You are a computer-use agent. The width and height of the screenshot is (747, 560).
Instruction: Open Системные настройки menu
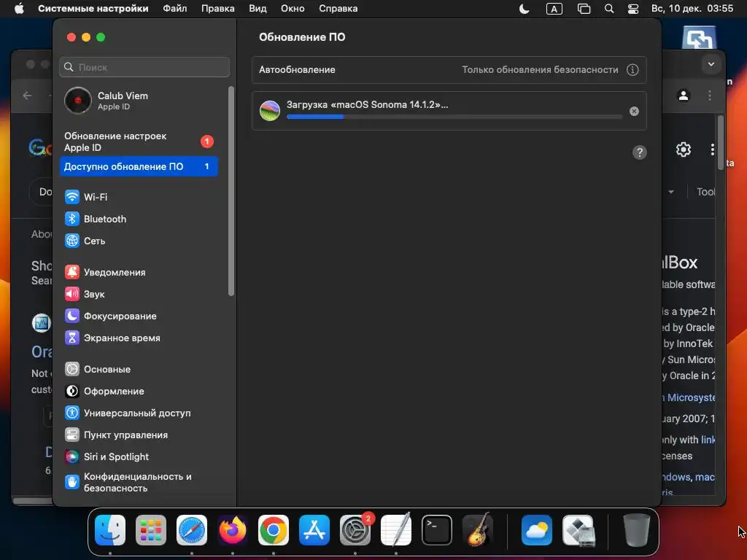93,9
